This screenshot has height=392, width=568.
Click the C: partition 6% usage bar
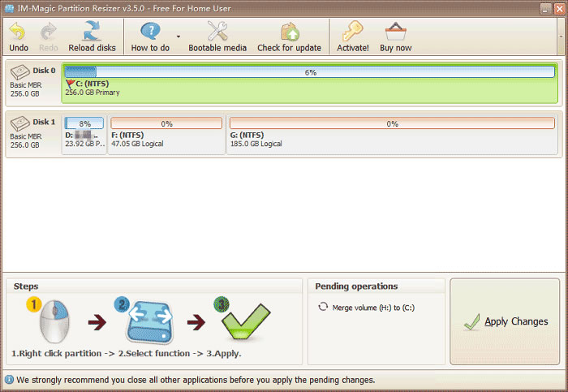[310, 72]
